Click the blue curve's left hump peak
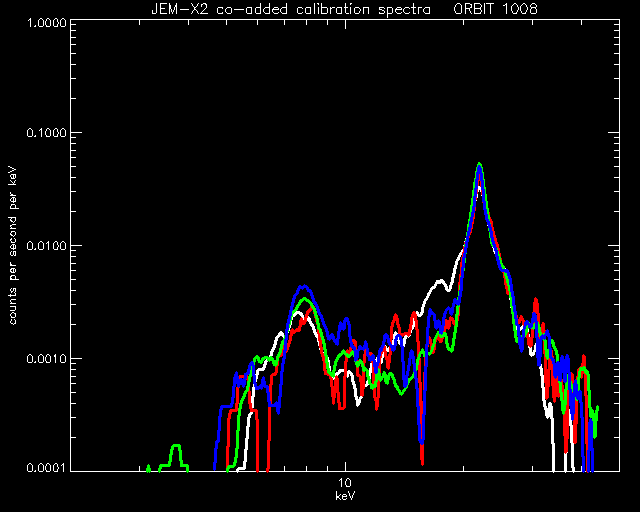This screenshot has height=512, width=640. (304, 286)
